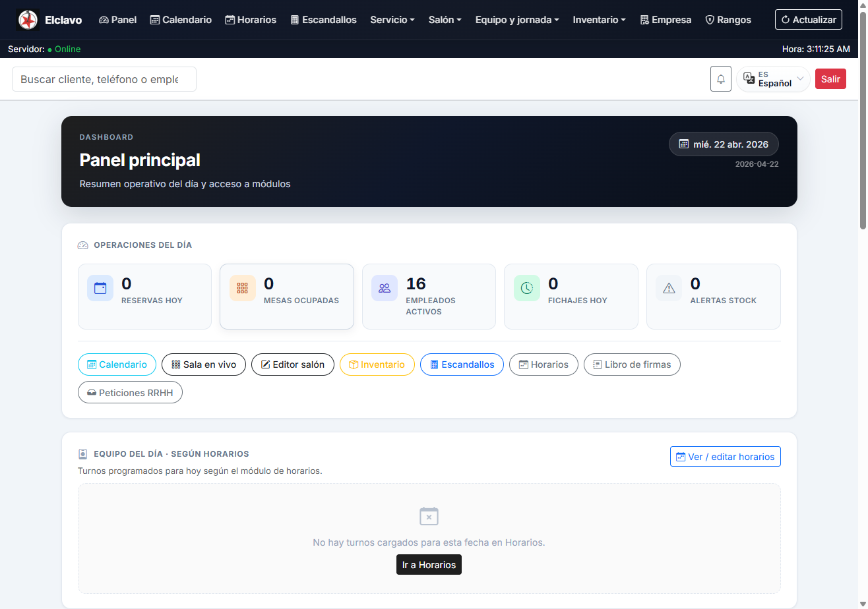Click the Horarios pill button
Image resolution: width=868 pixels, height=609 pixels.
[543, 364]
